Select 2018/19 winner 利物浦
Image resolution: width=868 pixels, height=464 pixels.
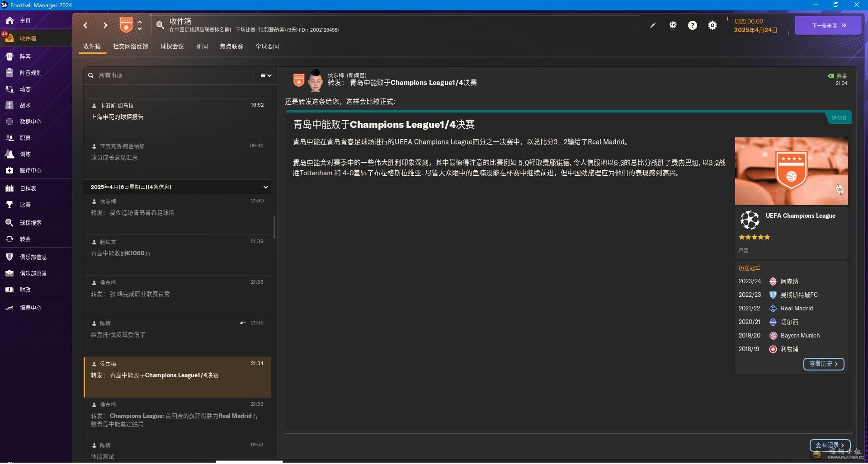tap(789, 349)
